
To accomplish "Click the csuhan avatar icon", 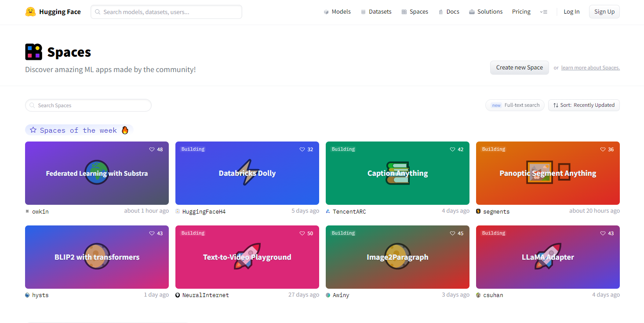I will point(478,295).
